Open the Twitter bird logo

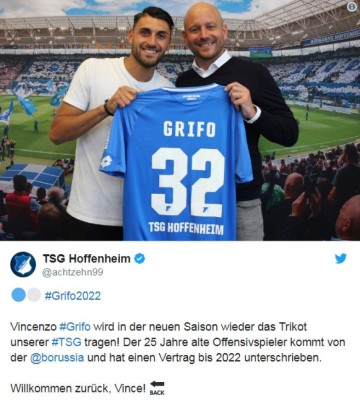click(x=340, y=258)
